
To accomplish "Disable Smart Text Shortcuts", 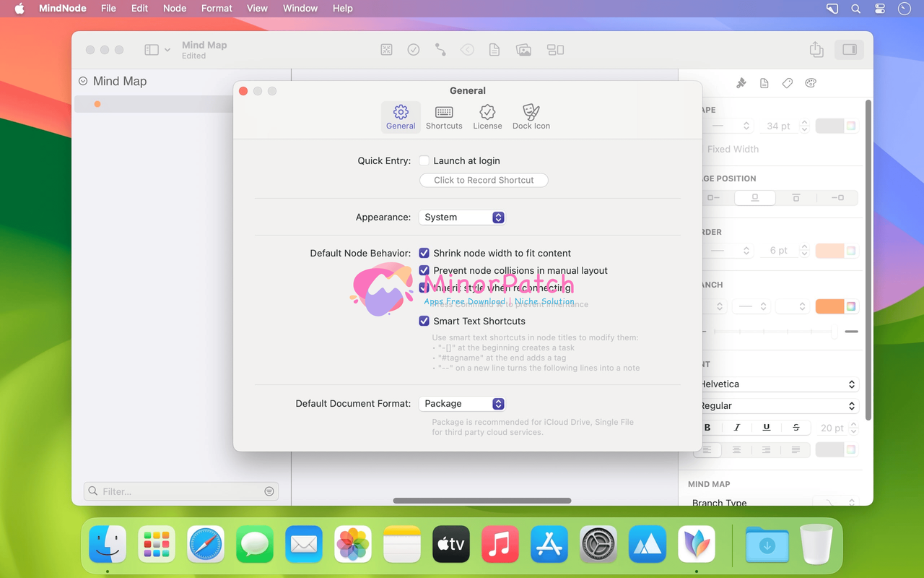I will click(x=424, y=321).
